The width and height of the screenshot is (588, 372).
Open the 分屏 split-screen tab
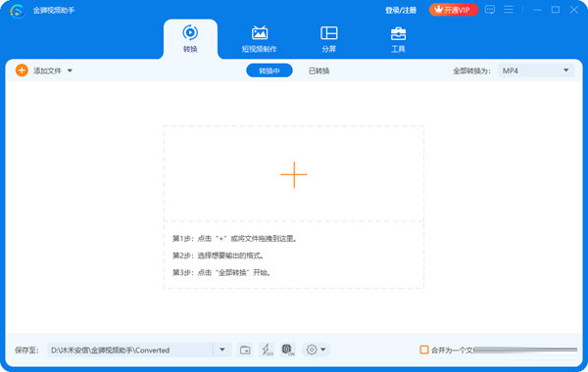click(329, 39)
